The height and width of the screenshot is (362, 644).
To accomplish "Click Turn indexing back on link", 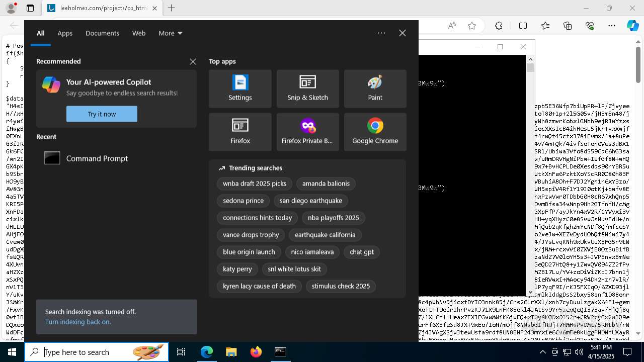I will tap(78, 322).
